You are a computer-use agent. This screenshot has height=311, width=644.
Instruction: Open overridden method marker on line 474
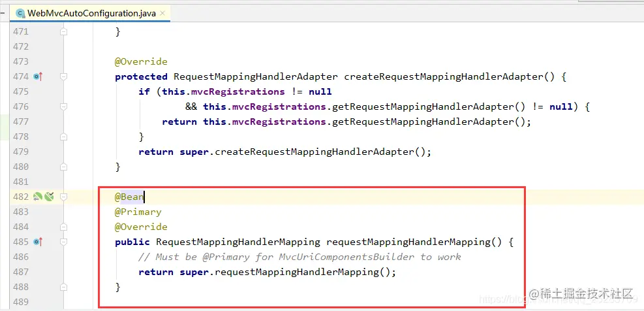[38, 76]
